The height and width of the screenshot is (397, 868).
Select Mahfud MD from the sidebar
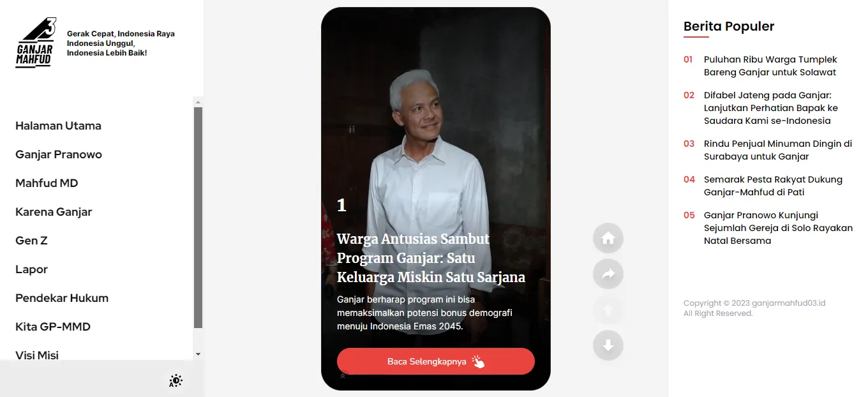[x=47, y=183]
